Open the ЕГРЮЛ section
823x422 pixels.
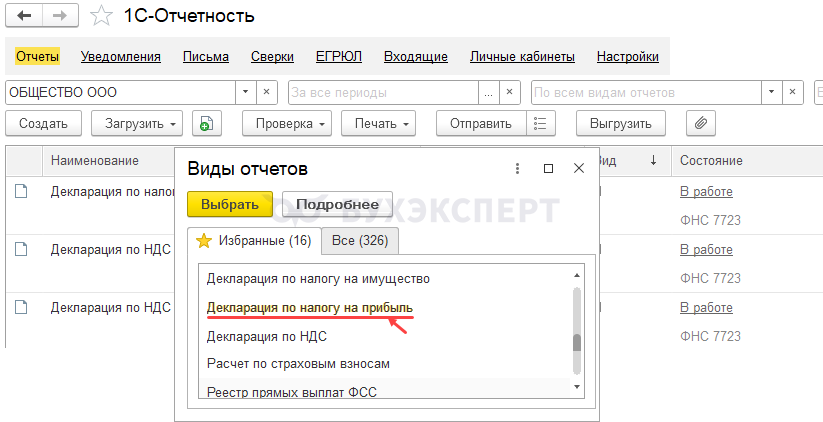point(339,57)
